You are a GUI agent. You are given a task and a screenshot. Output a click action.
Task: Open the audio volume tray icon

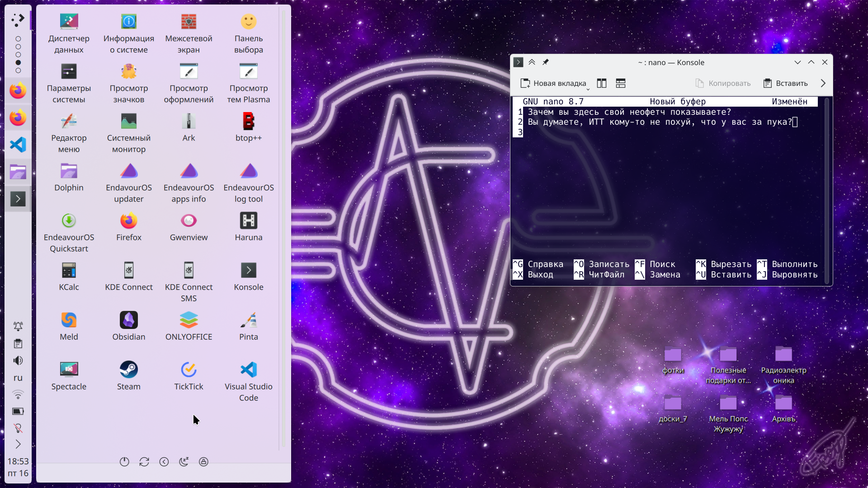click(x=18, y=361)
